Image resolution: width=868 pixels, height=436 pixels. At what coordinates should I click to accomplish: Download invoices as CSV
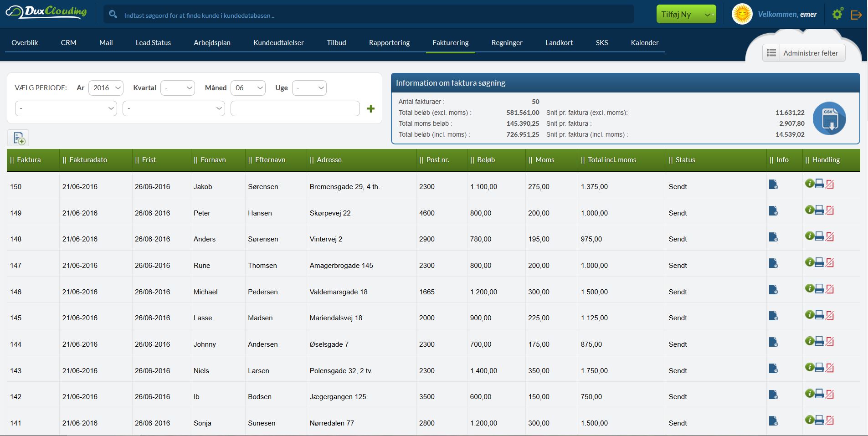click(x=829, y=118)
